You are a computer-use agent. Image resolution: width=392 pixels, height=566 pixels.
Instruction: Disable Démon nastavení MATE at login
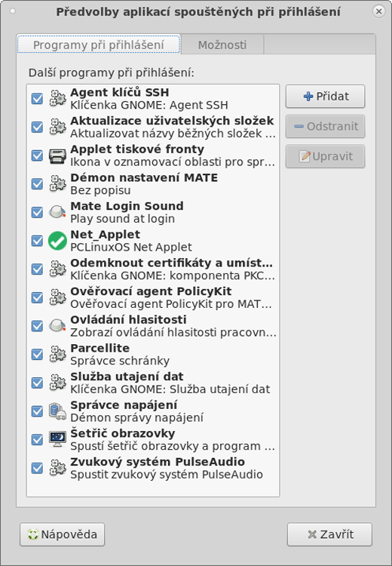[37, 183]
